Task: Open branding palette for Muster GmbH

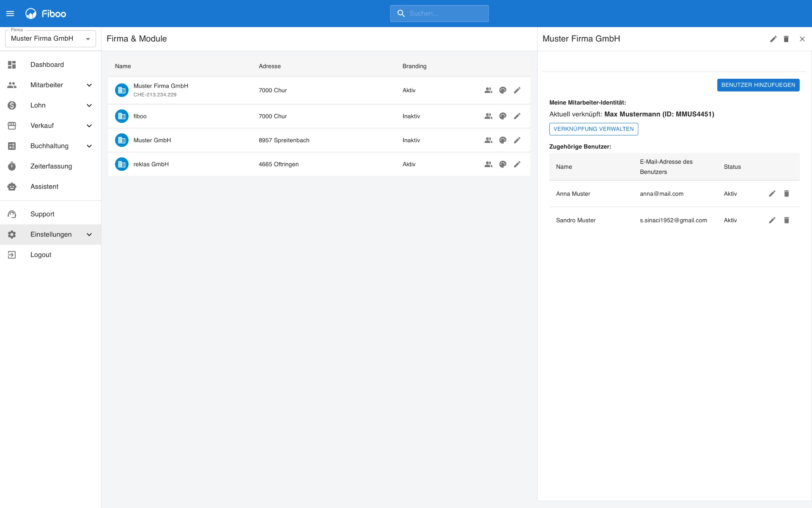Action: click(503, 140)
